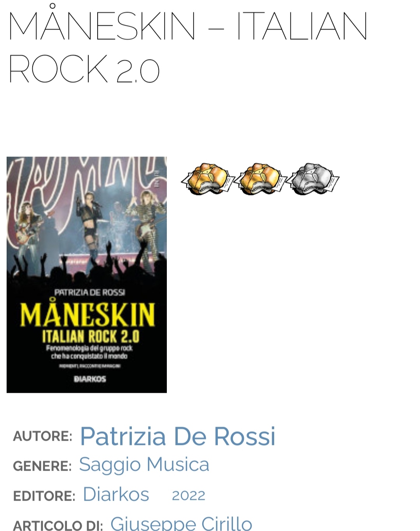Screen dimensions: 420x531
Task: Open the Diarkos publisher link
Action: pos(116,494)
